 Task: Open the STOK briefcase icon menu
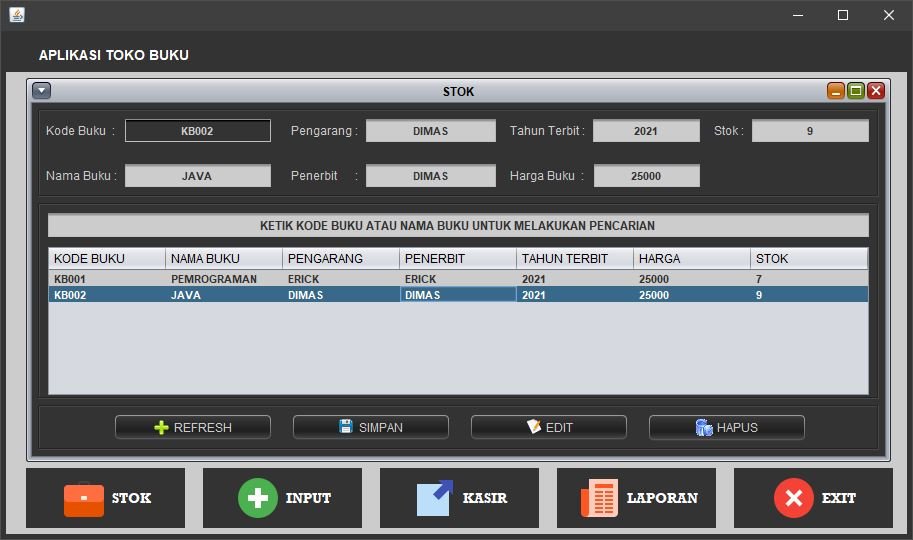[84, 498]
